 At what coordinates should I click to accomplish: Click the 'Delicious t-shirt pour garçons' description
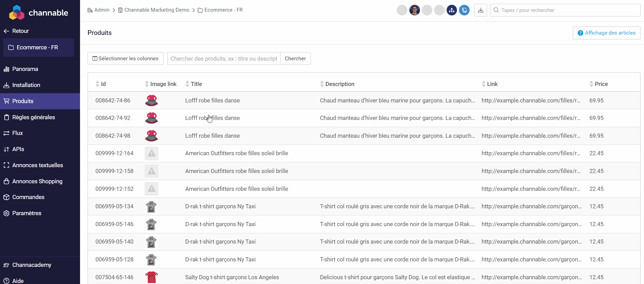[x=398, y=277]
